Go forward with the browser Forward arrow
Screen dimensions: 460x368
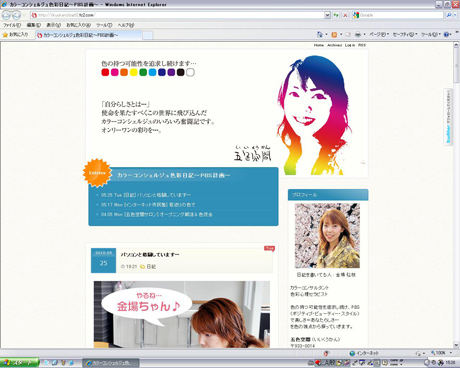coord(16,15)
